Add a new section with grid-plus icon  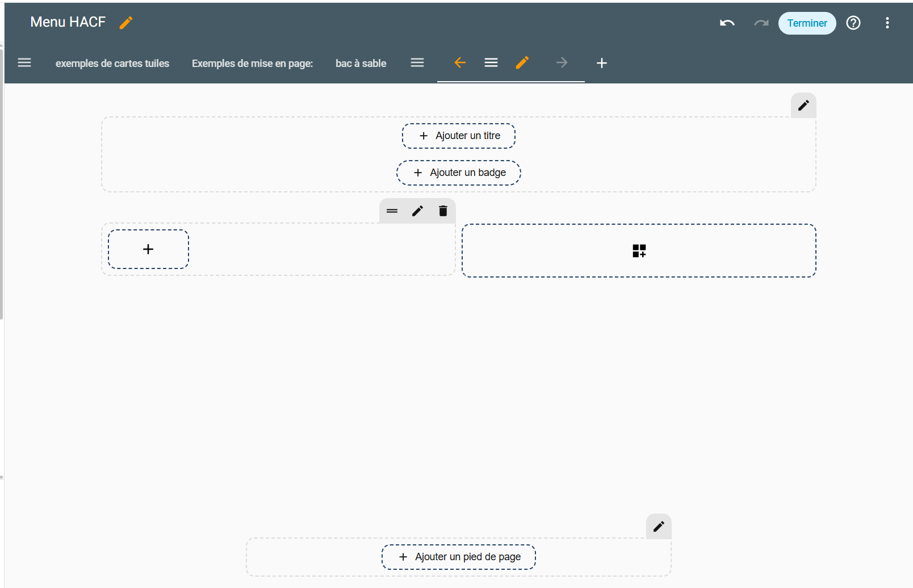click(639, 251)
